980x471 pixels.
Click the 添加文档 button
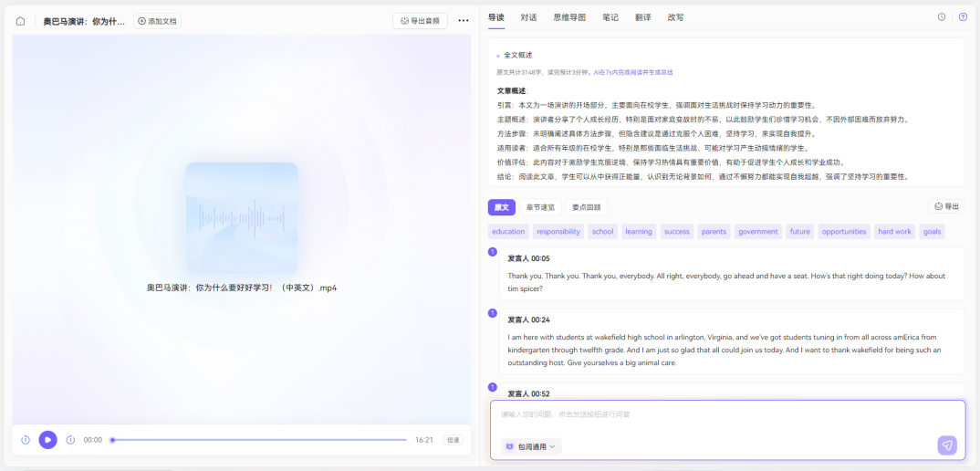(157, 21)
